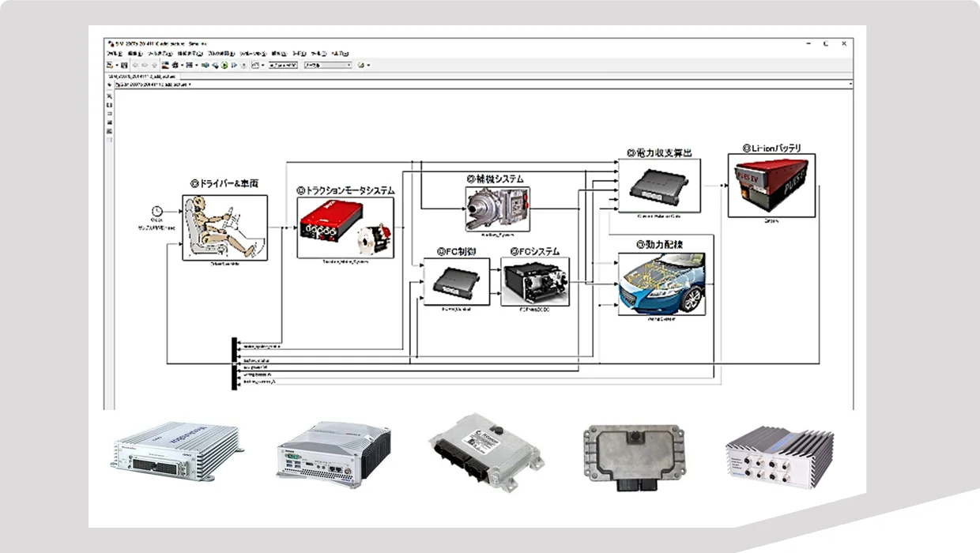The image size is (980, 553).
Task: Open the 表示 (View) menu
Action: pos(160,54)
